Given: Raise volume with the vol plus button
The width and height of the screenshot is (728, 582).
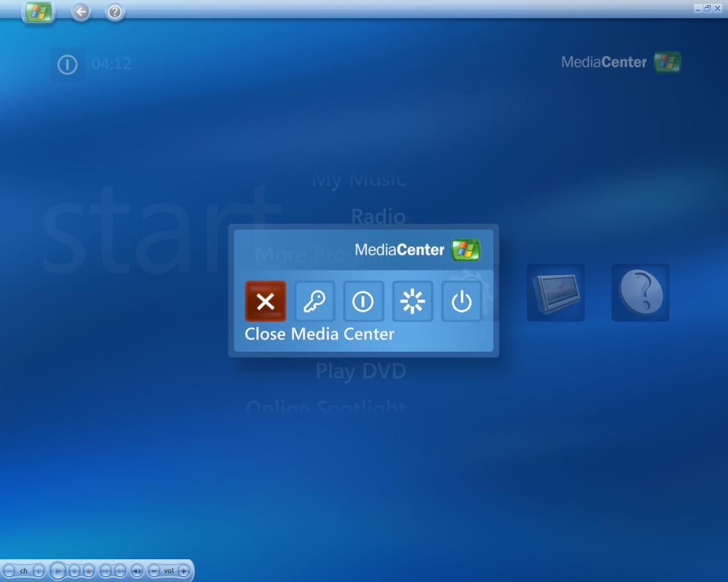Looking at the screenshot, I should (183, 571).
